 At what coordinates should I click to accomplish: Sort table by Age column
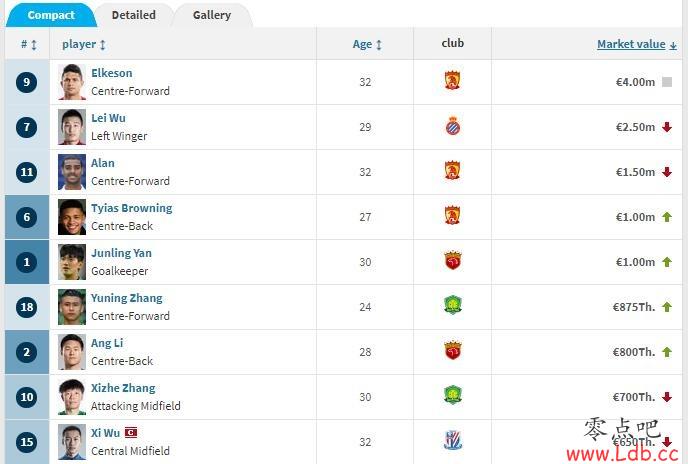367,44
